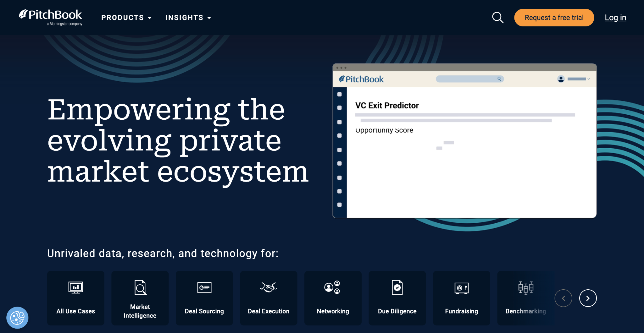Click PitchBook logo inside product preview
This screenshot has height=333, width=644.
pyautogui.click(x=361, y=79)
